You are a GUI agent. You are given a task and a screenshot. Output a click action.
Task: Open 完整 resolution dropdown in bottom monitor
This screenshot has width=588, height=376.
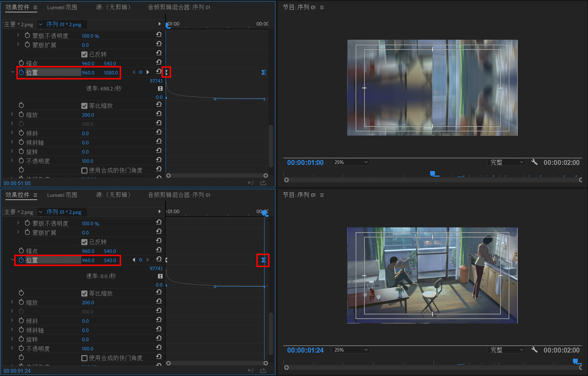click(506, 350)
